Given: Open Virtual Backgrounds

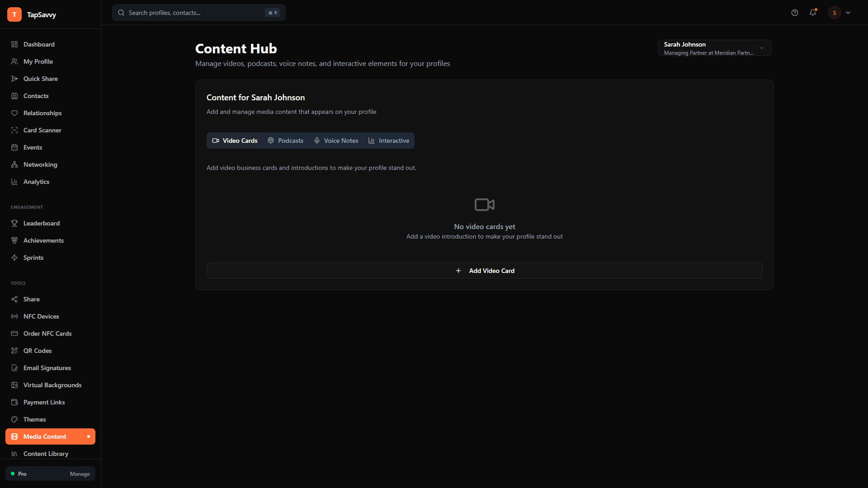Looking at the screenshot, I should coord(52,385).
